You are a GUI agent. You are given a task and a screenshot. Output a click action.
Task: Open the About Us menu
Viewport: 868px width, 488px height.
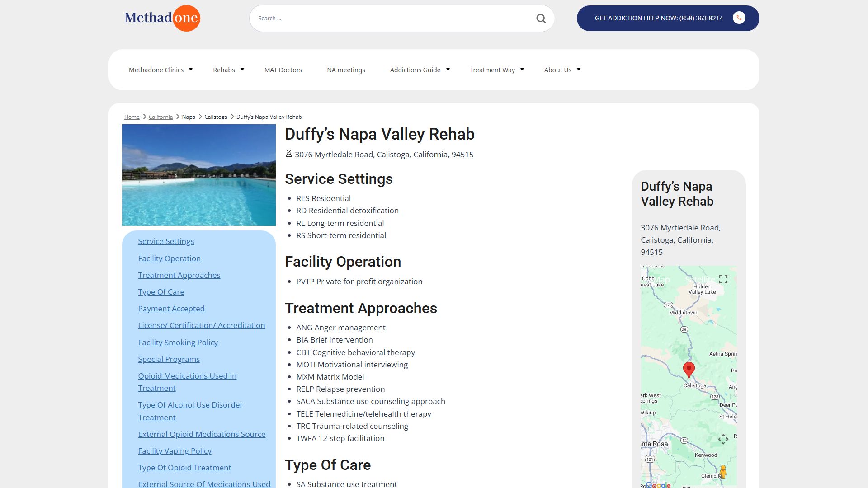pyautogui.click(x=557, y=70)
